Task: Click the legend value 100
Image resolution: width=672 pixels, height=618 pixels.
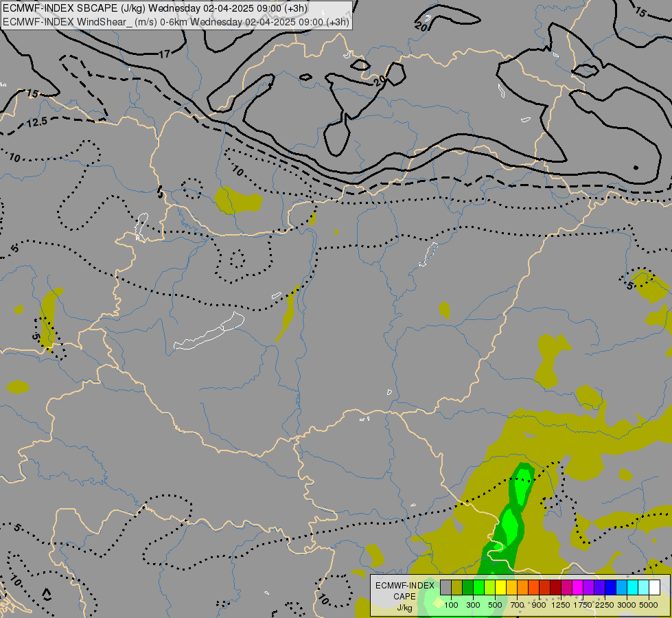Action: [451, 605]
